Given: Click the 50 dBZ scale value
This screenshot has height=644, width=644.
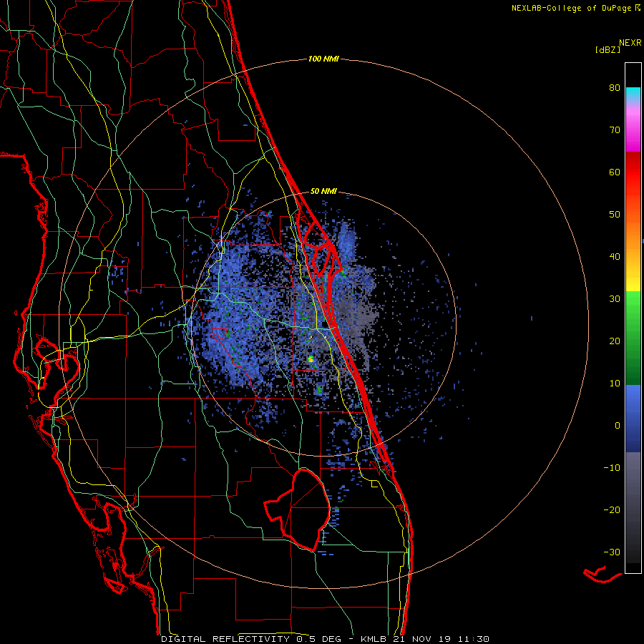Looking at the screenshot, I should pos(615,215).
